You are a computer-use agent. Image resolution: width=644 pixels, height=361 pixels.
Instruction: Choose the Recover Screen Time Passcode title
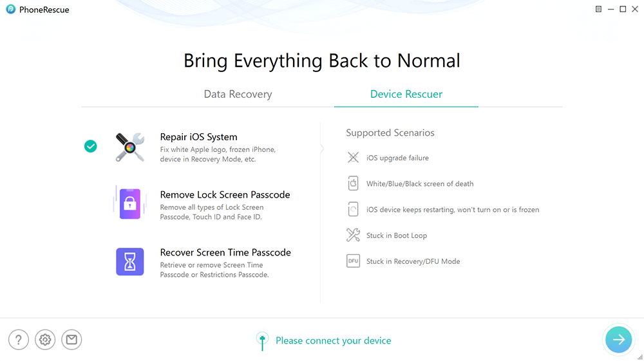[x=225, y=252]
